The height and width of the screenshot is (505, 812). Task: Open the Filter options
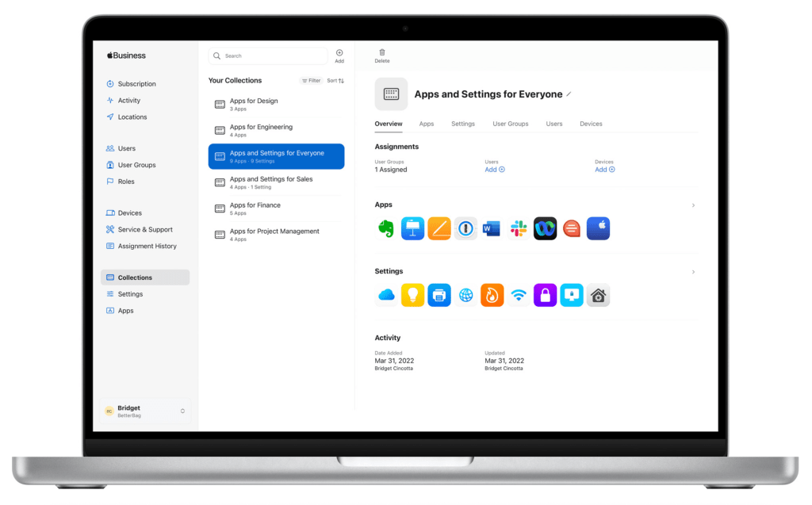pyautogui.click(x=311, y=81)
